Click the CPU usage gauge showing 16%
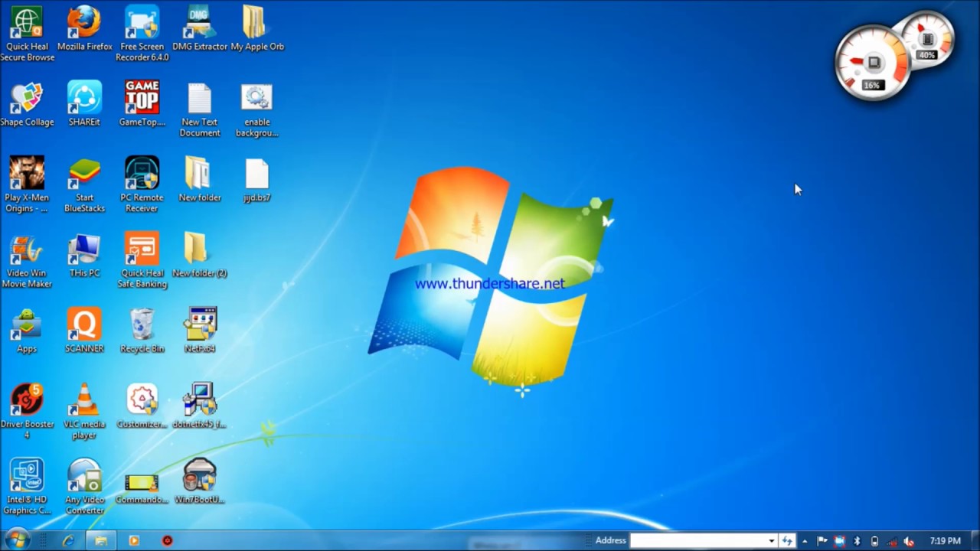 (872, 64)
